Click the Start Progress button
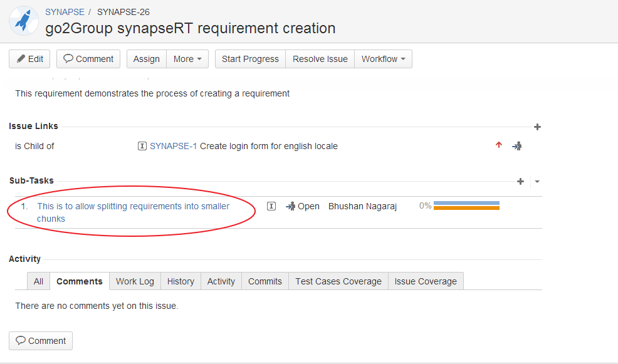Image resolution: width=618 pixels, height=364 pixels. [x=250, y=59]
